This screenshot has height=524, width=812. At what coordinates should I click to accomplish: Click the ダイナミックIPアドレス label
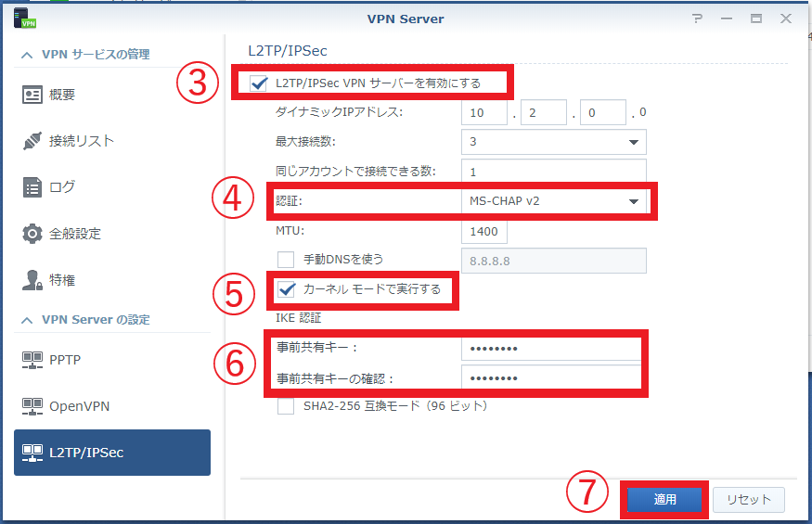[339, 112]
